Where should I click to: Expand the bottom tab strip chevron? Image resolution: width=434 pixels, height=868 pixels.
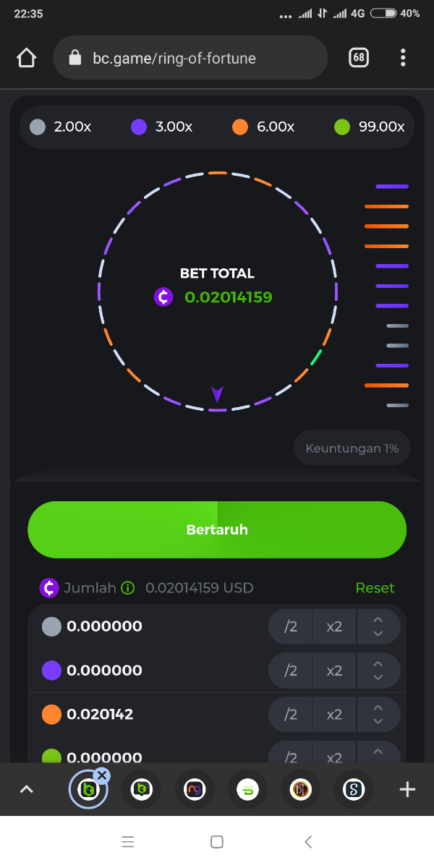27,789
